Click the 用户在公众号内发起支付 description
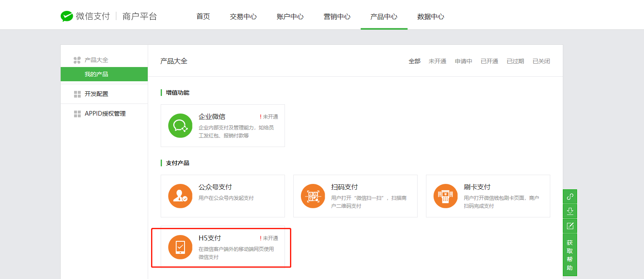Screen dimensions: 644x279 (226, 198)
